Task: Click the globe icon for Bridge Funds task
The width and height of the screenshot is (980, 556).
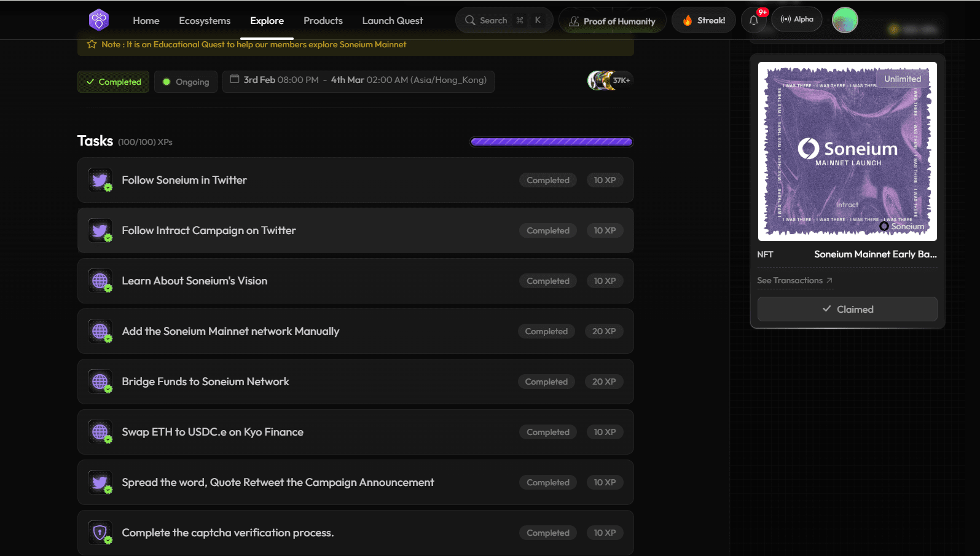Action: point(100,382)
